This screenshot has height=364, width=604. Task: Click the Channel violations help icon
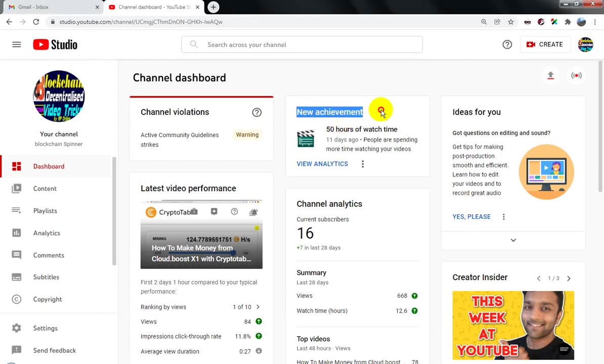point(256,112)
